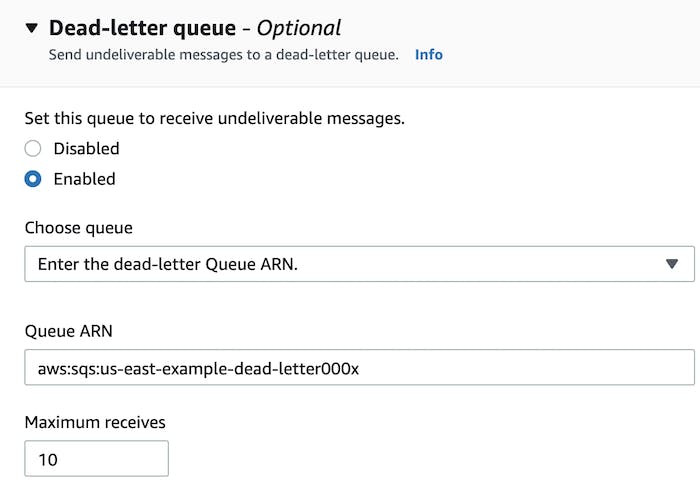Click the word Optional in the heading
The height and width of the screenshot is (484, 700).
pos(299,28)
